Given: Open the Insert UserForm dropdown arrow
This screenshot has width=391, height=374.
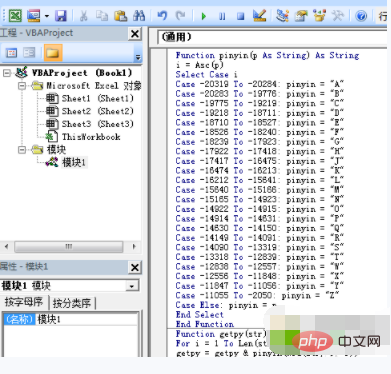Looking at the screenshot, I should [47, 16].
